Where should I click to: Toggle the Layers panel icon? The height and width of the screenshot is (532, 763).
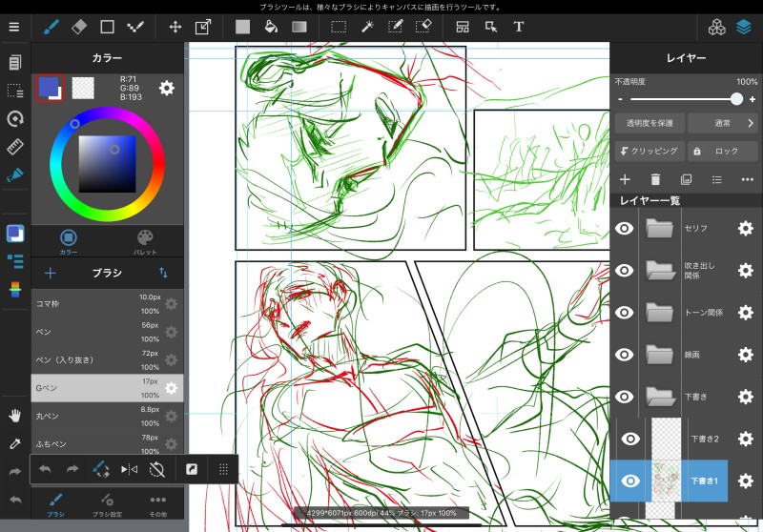(744, 27)
